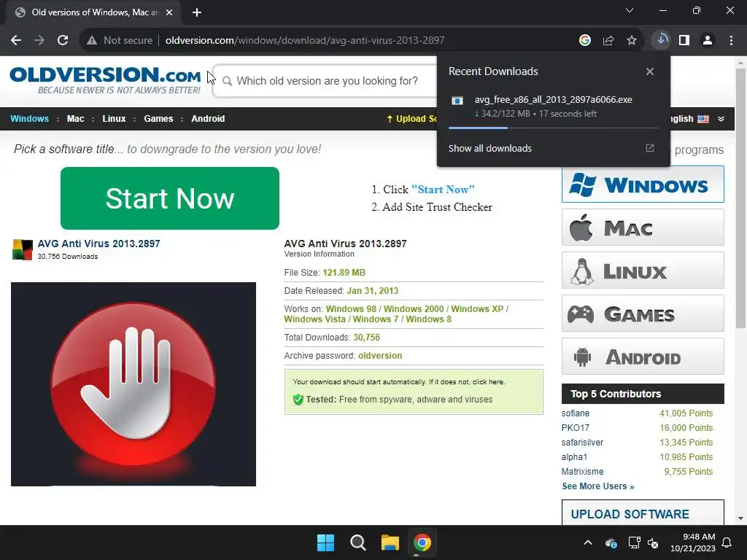Select Games in navigation bar

(158, 119)
